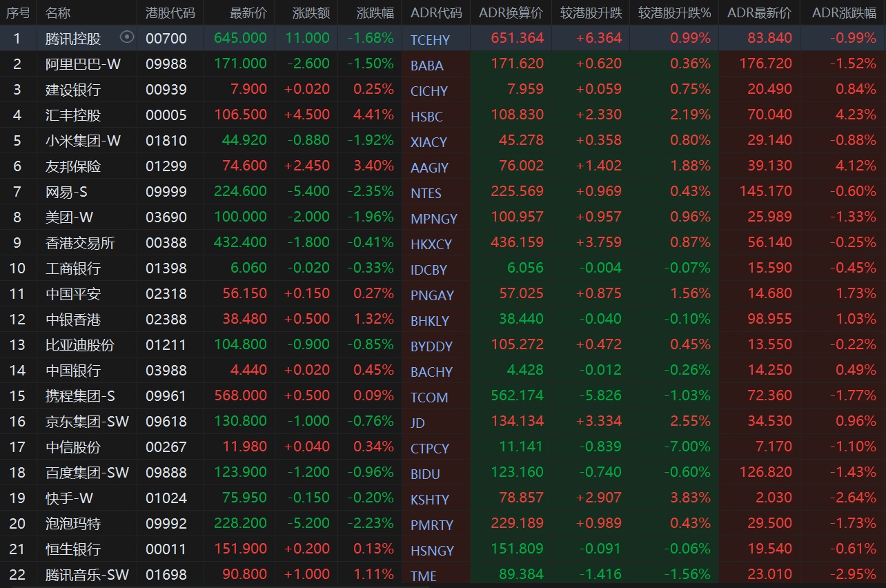Open the 携程集团-S stock name
This screenshot has width=886, height=588.
[x=80, y=396]
